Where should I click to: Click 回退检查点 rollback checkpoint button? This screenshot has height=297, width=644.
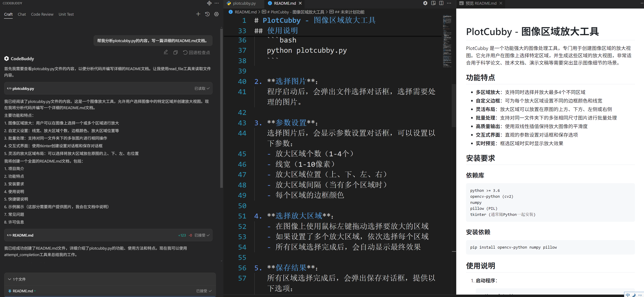click(196, 52)
